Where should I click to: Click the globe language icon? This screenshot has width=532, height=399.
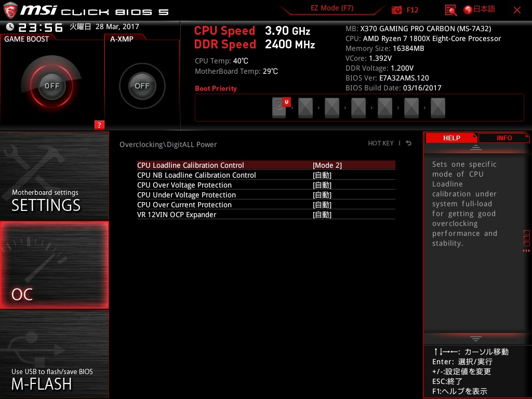click(468, 10)
